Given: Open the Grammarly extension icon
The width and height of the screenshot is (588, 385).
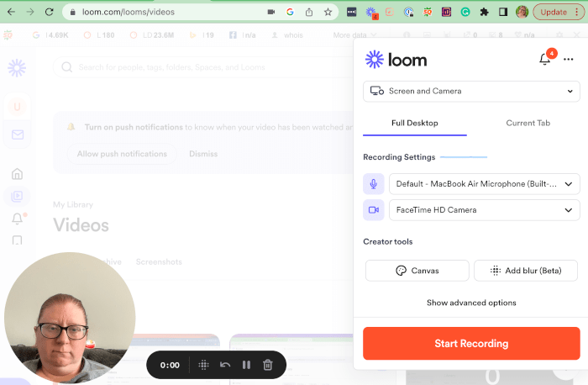Looking at the screenshot, I should click(x=465, y=12).
